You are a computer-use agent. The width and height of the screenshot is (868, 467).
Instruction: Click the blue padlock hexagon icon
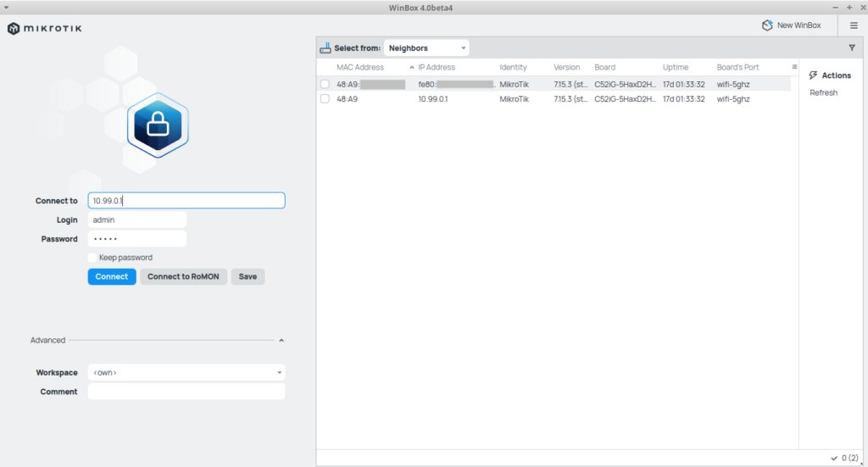click(158, 125)
